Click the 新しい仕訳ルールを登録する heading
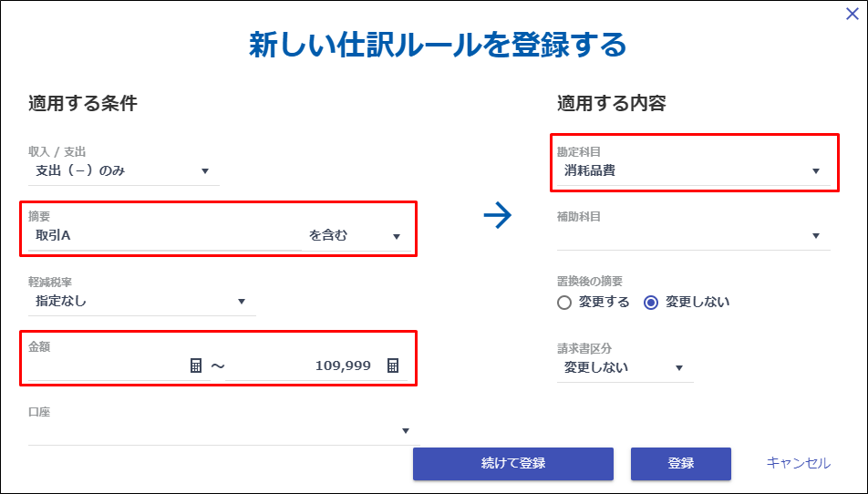 438,45
